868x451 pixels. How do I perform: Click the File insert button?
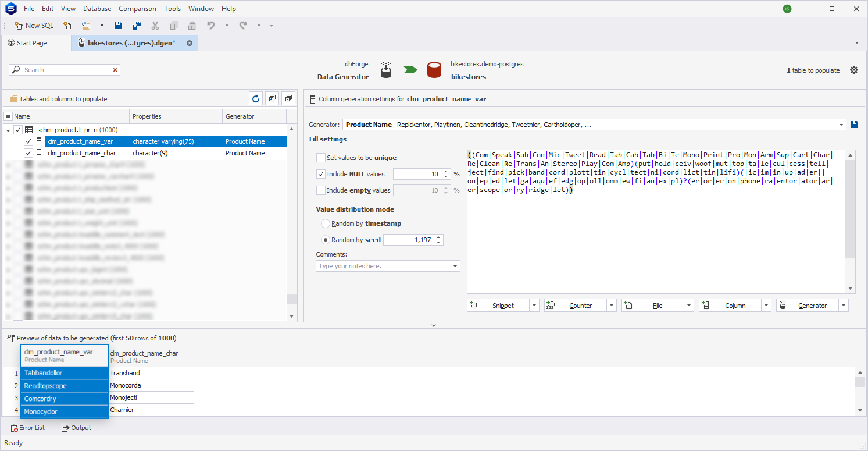[x=653, y=306]
